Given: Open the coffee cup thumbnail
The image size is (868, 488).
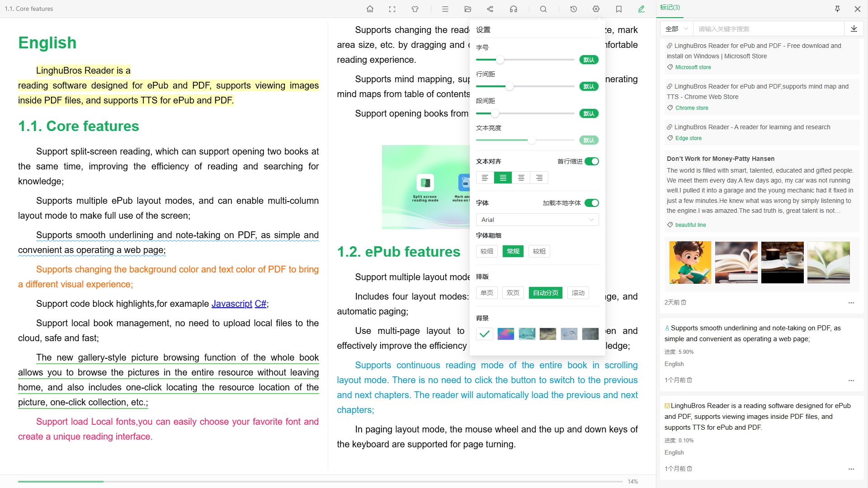Looking at the screenshot, I should tap(783, 263).
